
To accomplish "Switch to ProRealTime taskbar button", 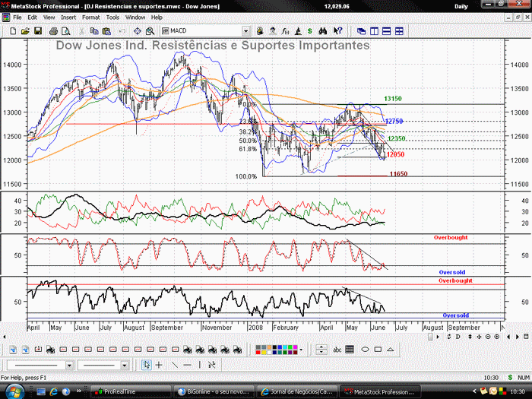I will (131, 391).
